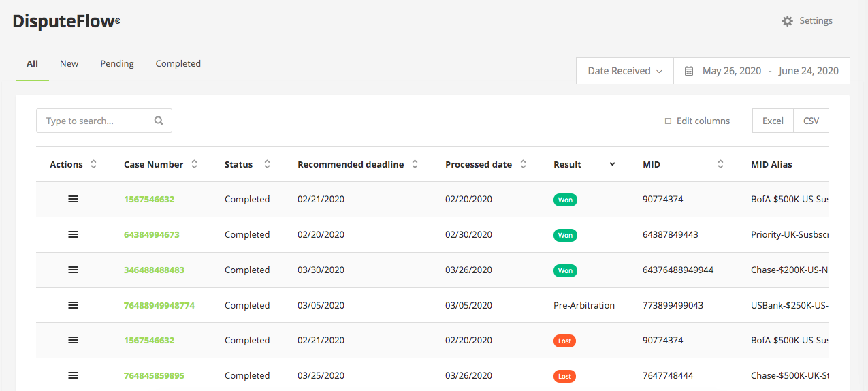Sort by MID column arrows
This screenshot has width=868, height=391.
tap(720, 164)
